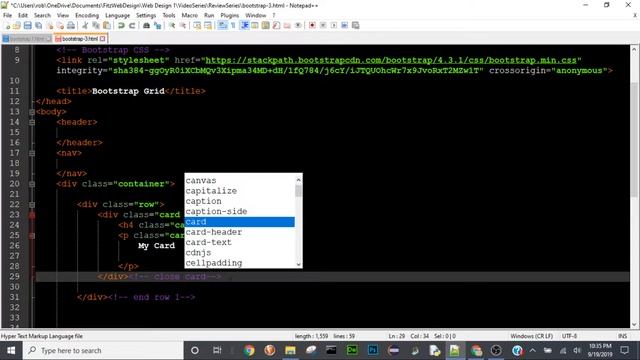Viewport: 640px width, 360px height.
Task: Click Save recorded macro icon
Action: point(356,25)
